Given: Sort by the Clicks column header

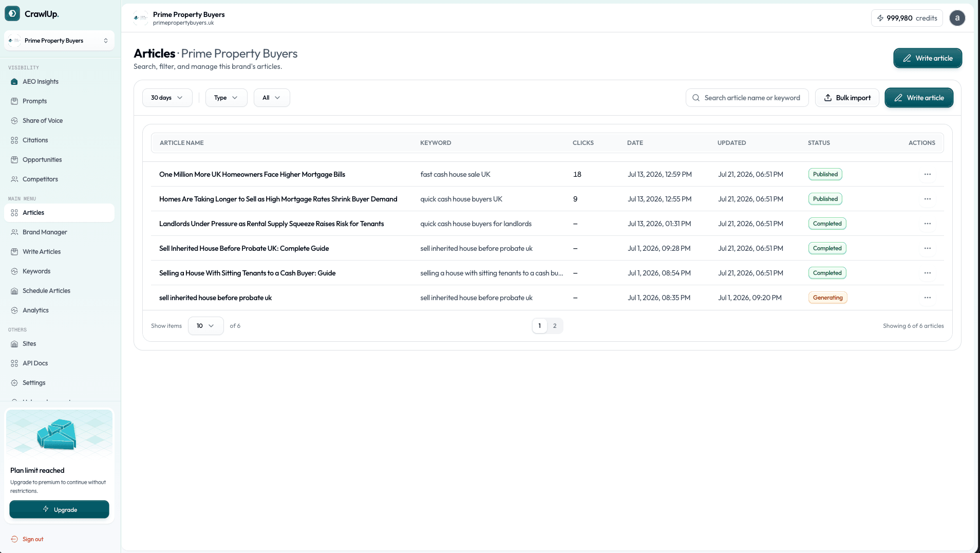Looking at the screenshot, I should 583,143.
